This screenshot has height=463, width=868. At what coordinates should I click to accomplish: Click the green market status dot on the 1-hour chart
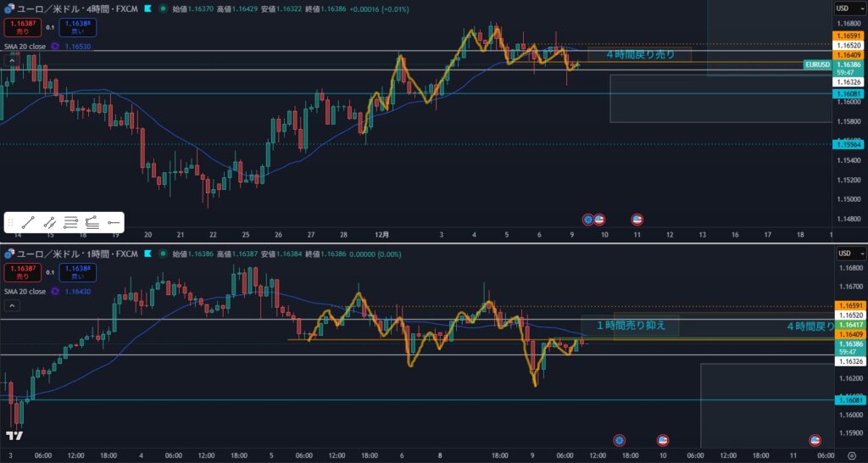click(x=162, y=254)
